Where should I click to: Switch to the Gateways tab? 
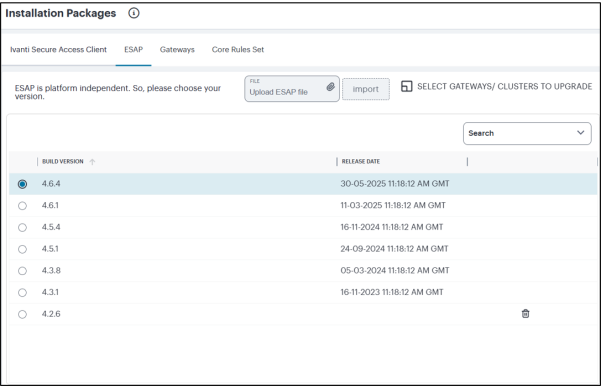click(177, 49)
